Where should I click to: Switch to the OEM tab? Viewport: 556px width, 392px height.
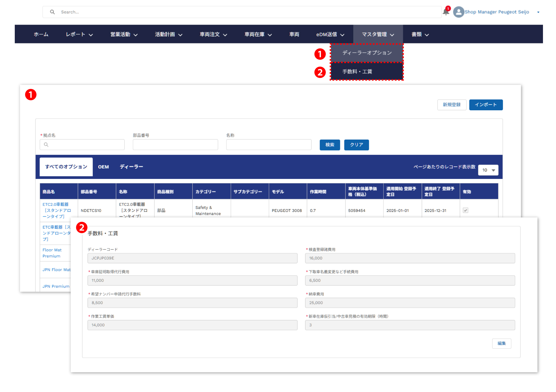103,167
